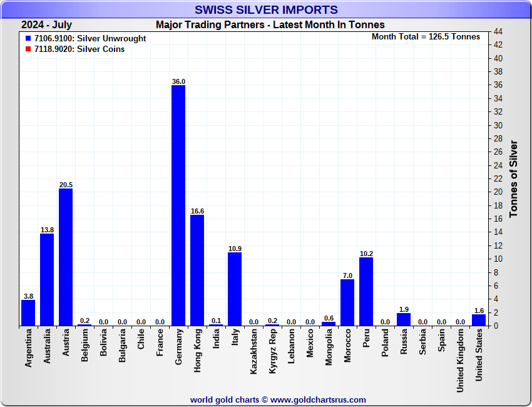Click the Mongolia axis label

329,348
